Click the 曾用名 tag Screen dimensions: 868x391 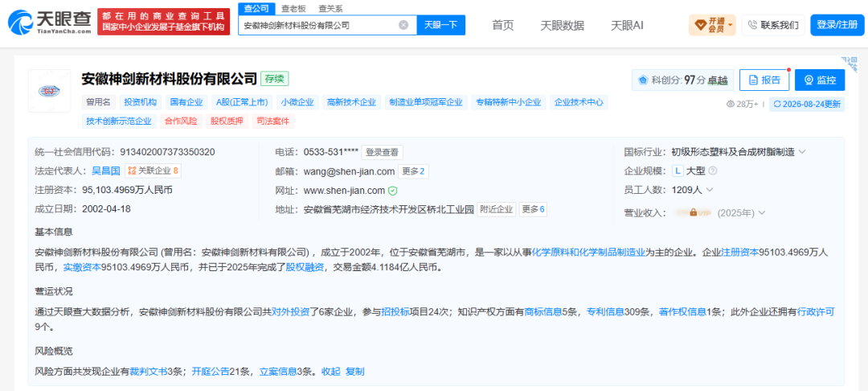(99, 102)
